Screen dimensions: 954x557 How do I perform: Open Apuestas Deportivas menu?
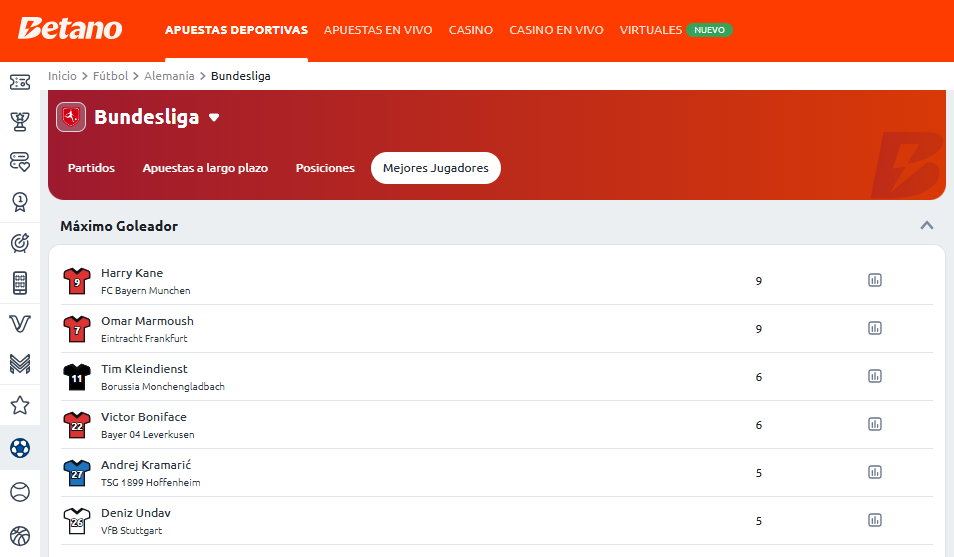pyautogui.click(x=236, y=30)
